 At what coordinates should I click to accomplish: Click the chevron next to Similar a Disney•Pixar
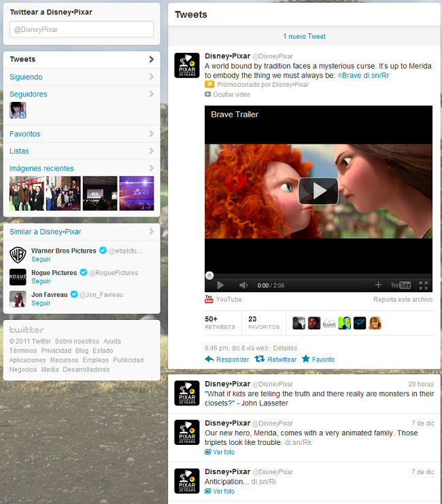coord(151,232)
